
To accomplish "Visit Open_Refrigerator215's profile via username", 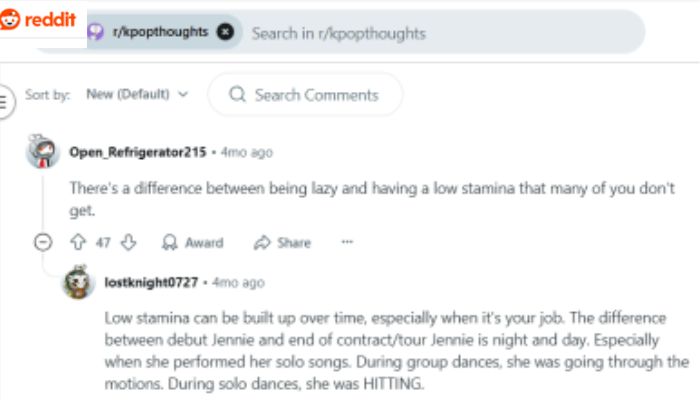I will 137,152.
